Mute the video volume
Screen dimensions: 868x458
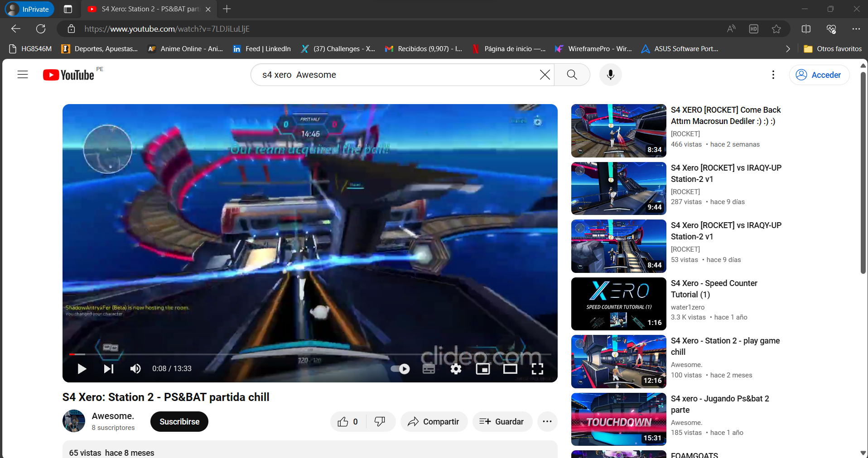click(135, 369)
